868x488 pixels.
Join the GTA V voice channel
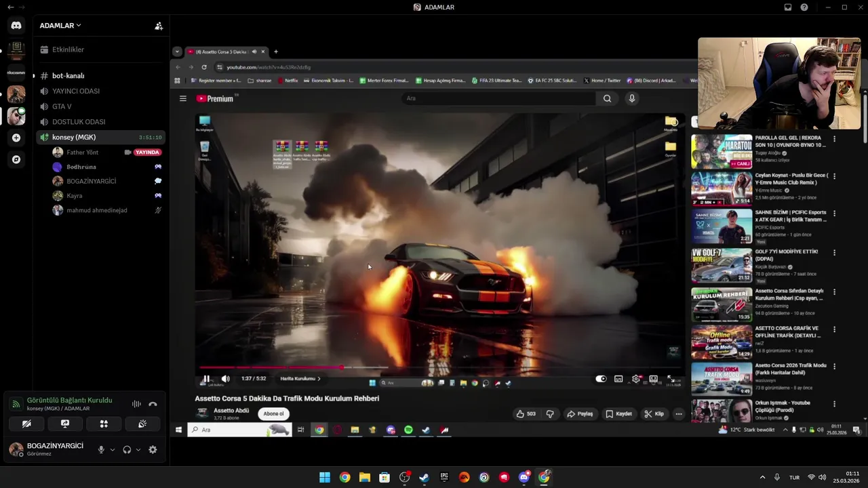[x=100, y=106]
